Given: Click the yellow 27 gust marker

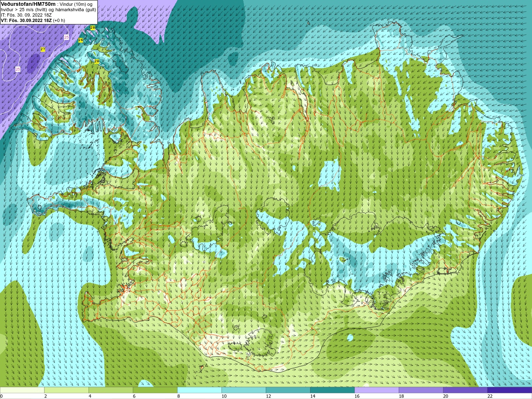Looking at the screenshot, I should (43, 49).
